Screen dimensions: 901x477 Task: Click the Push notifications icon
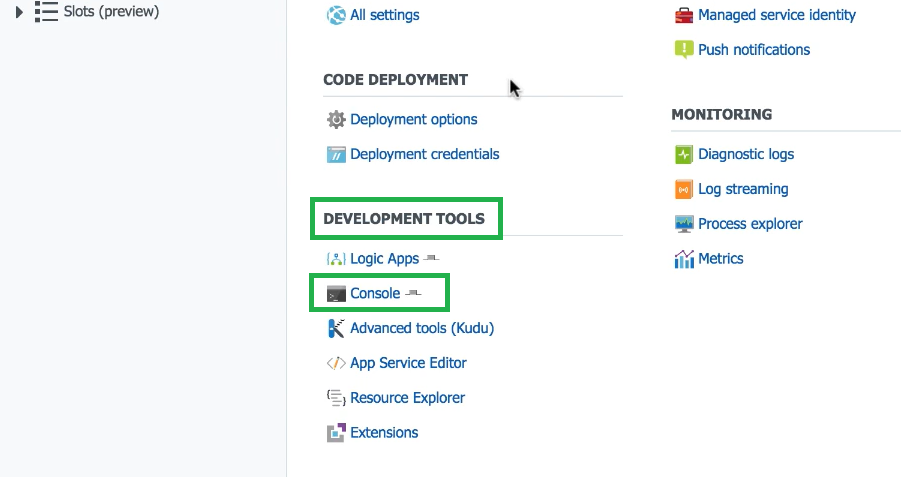pos(684,49)
